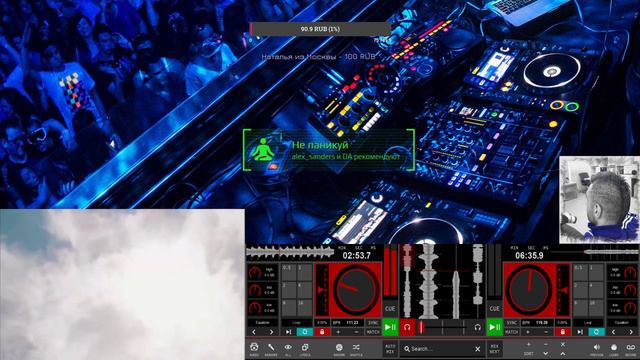The height and width of the screenshot is (360, 640).
Task: Click the shuffle crossed-arrows icon
Action: tap(356, 347)
